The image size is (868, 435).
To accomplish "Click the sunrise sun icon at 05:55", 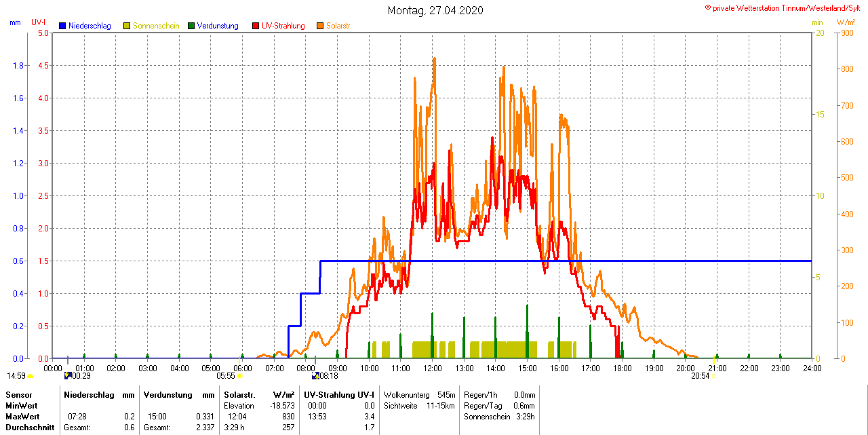I will pos(239,375).
